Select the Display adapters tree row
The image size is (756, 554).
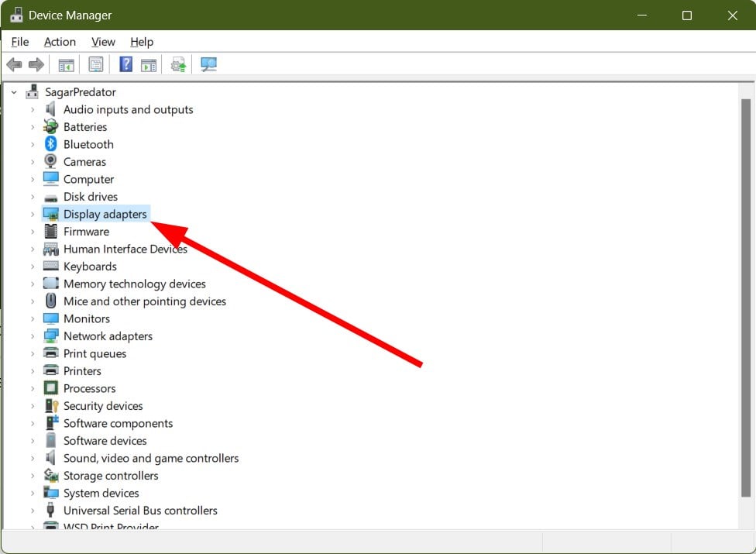pyautogui.click(x=95, y=214)
